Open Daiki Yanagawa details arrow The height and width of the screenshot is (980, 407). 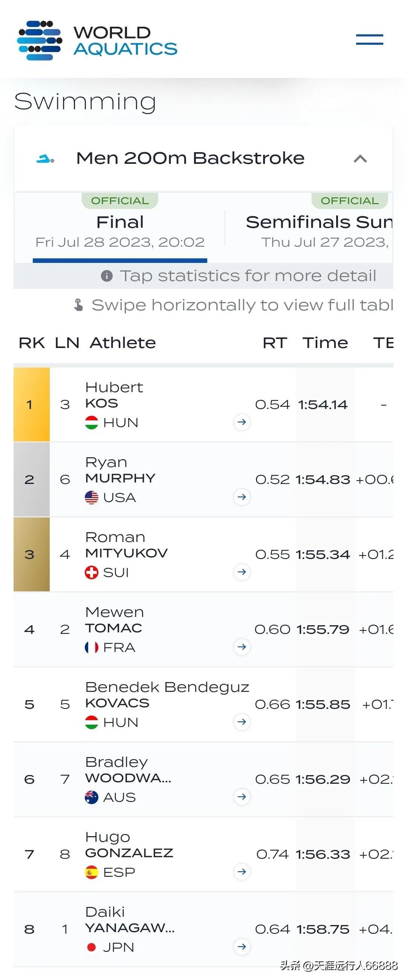242,946
